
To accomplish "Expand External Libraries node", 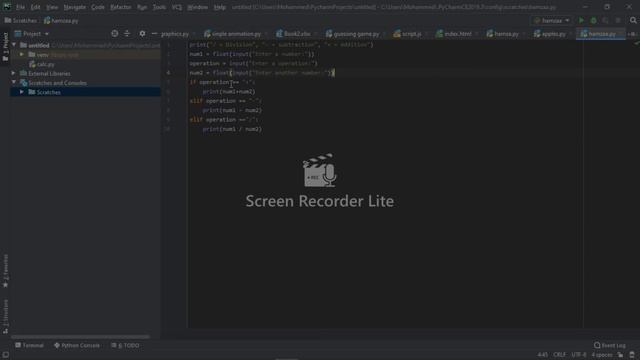I will point(14,73).
